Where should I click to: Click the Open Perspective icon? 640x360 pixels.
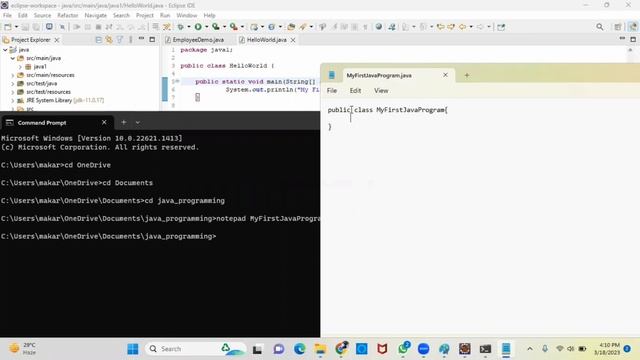(x=618, y=27)
